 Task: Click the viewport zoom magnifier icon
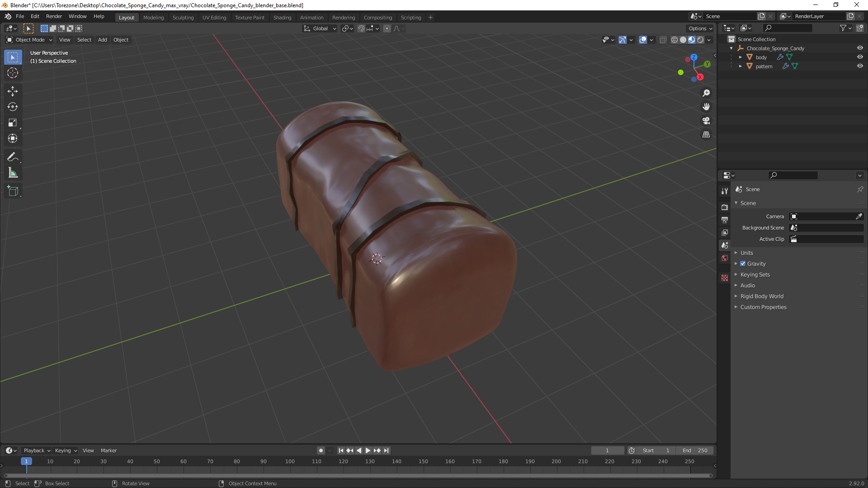tap(706, 93)
